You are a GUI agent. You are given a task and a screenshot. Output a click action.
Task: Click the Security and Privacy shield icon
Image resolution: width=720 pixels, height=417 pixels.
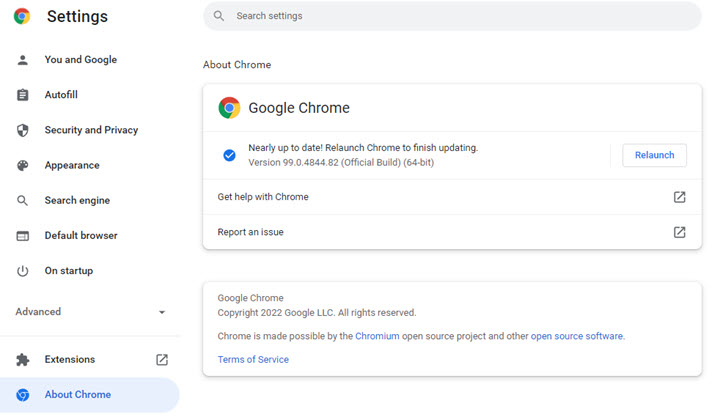point(23,130)
